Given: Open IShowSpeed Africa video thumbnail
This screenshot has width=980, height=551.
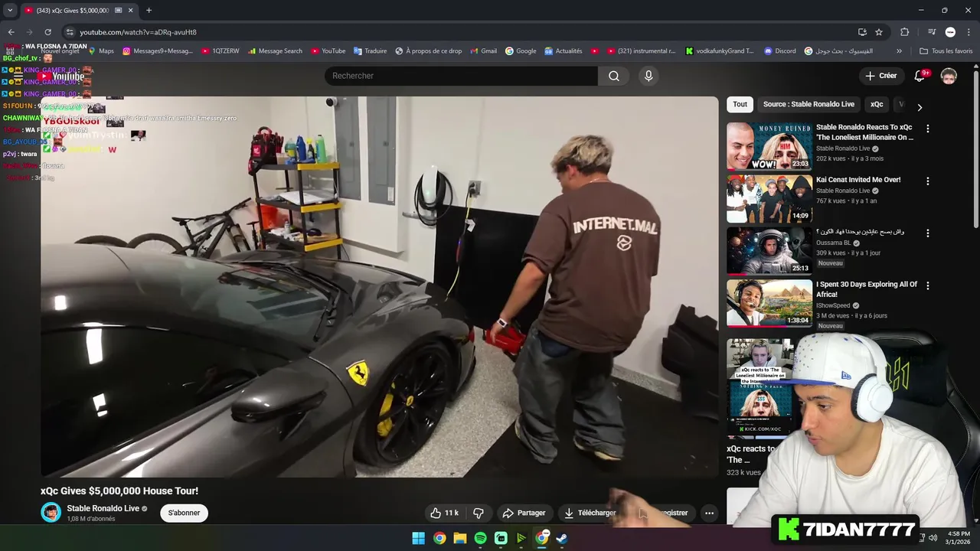Looking at the screenshot, I should click(769, 302).
